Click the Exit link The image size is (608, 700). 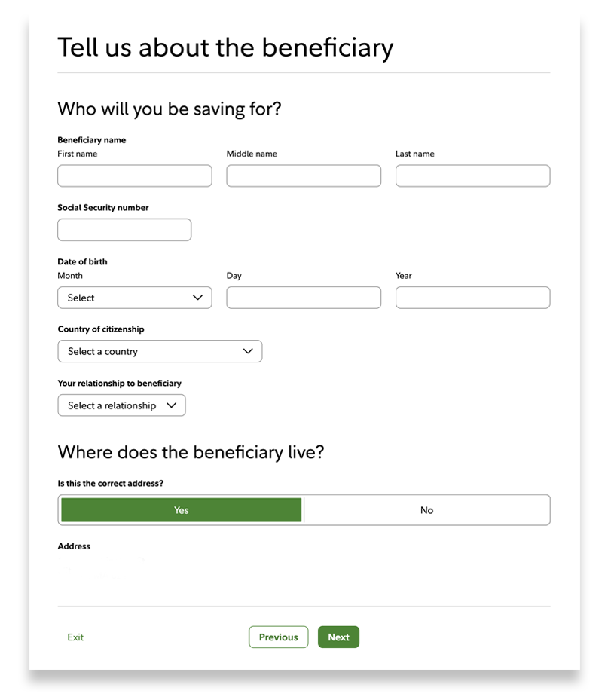coord(75,637)
